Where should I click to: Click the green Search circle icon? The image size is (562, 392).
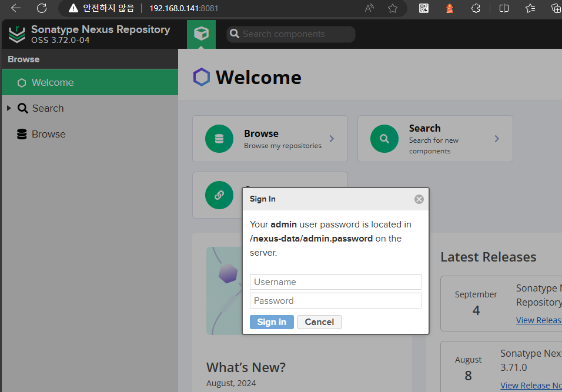[384, 139]
